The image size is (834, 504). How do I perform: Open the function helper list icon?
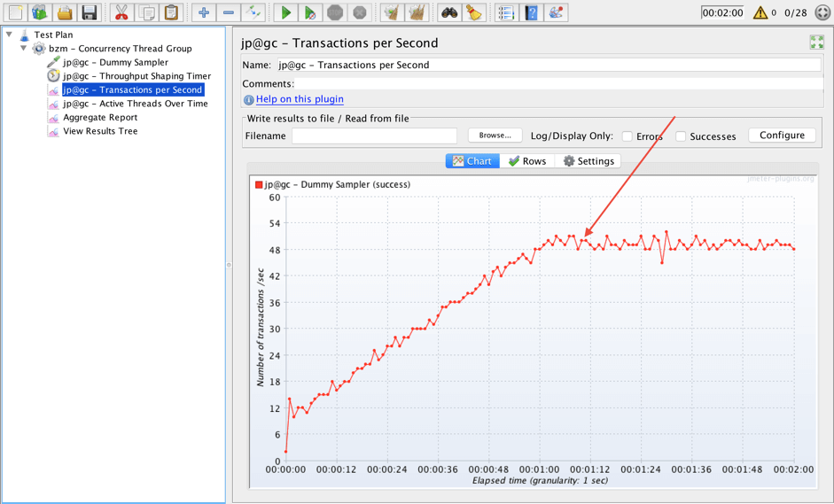click(506, 12)
